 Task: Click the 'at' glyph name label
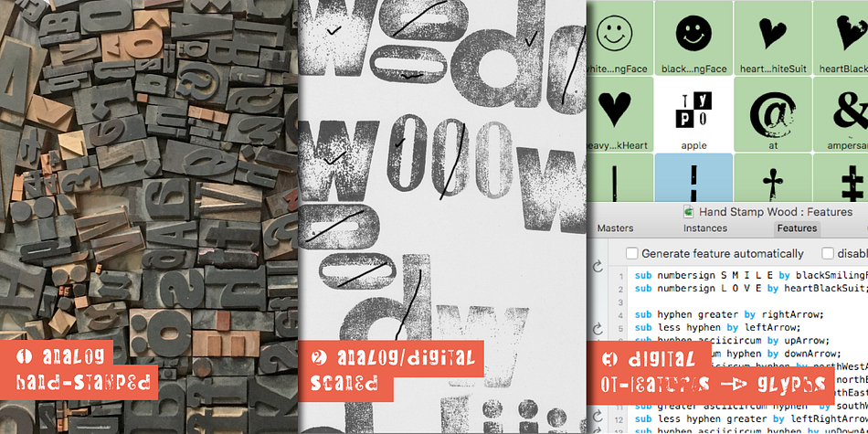click(773, 145)
